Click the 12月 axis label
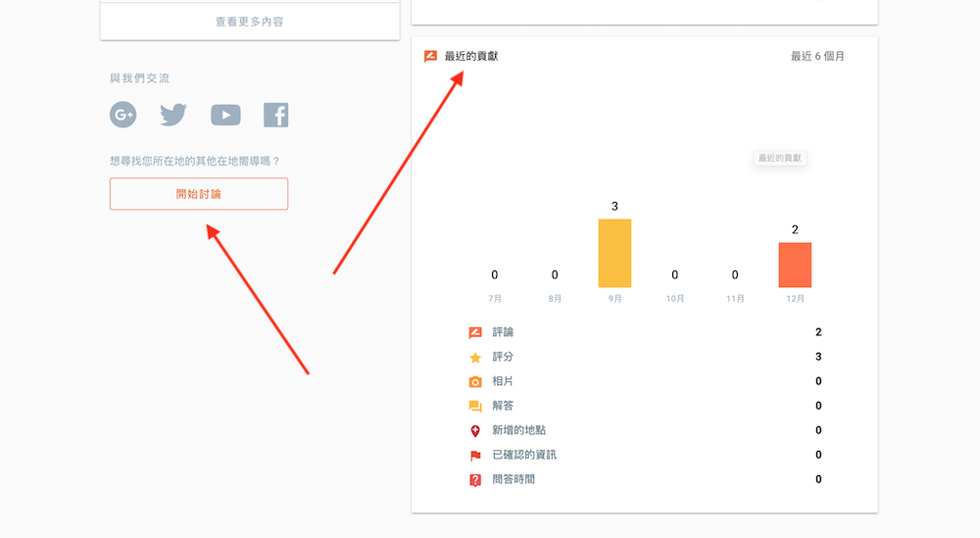Image resolution: width=980 pixels, height=538 pixels. click(795, 299)
